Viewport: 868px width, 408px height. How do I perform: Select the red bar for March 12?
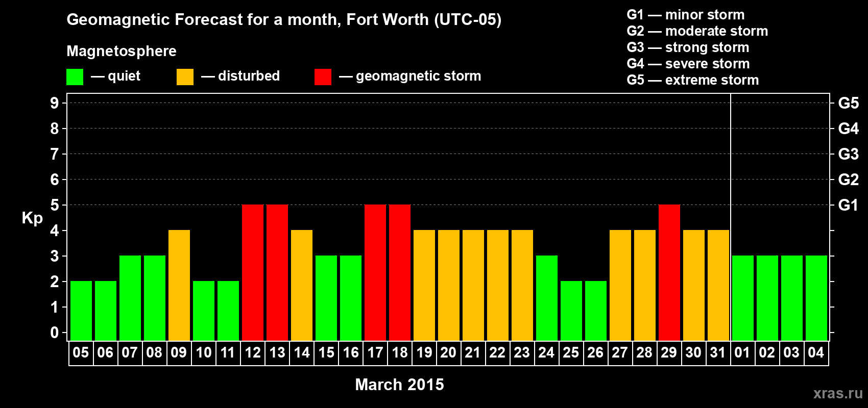pyautogui.click(x=253, y=273)
